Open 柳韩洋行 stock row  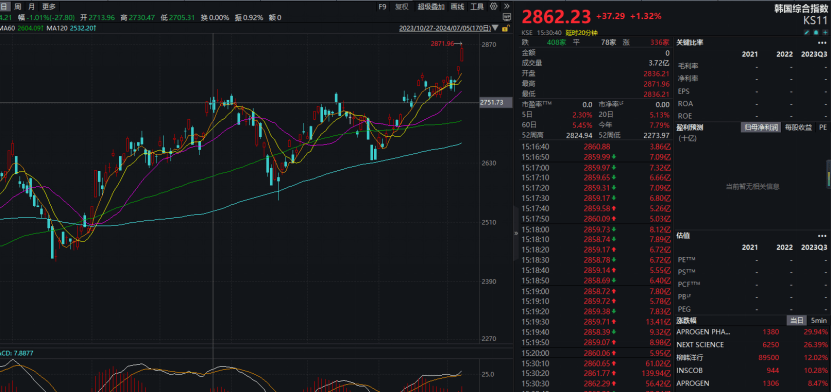tap(753, 358)
